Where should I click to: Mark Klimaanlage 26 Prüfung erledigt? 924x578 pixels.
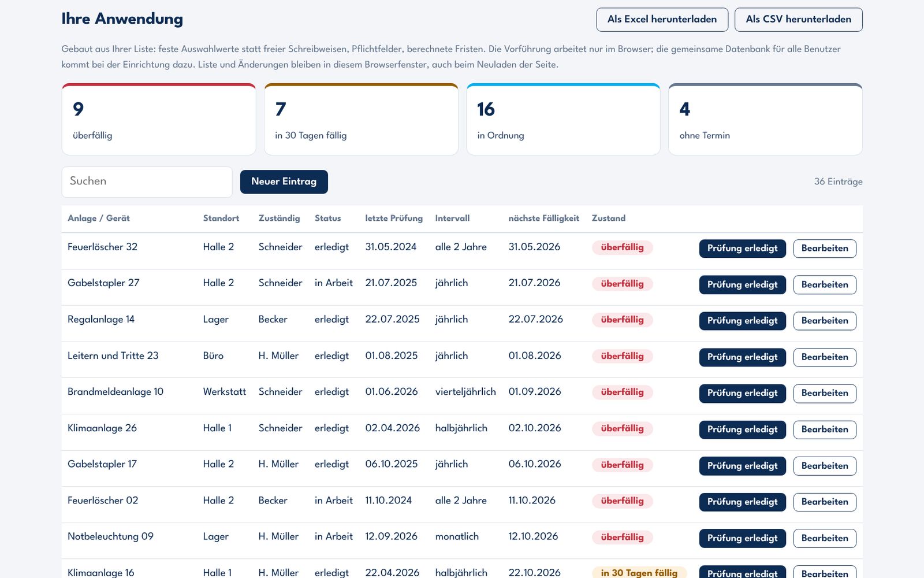[x=742, y=429]
